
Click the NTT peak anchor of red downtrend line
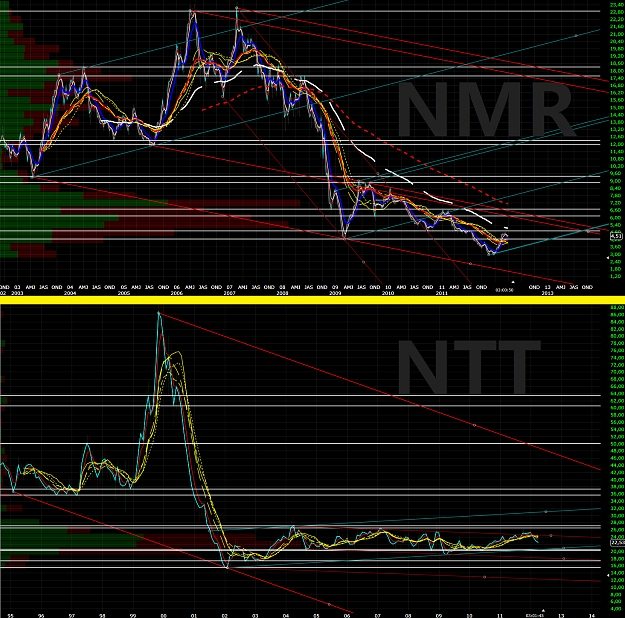pyautogui.click(x=159, y=313)
